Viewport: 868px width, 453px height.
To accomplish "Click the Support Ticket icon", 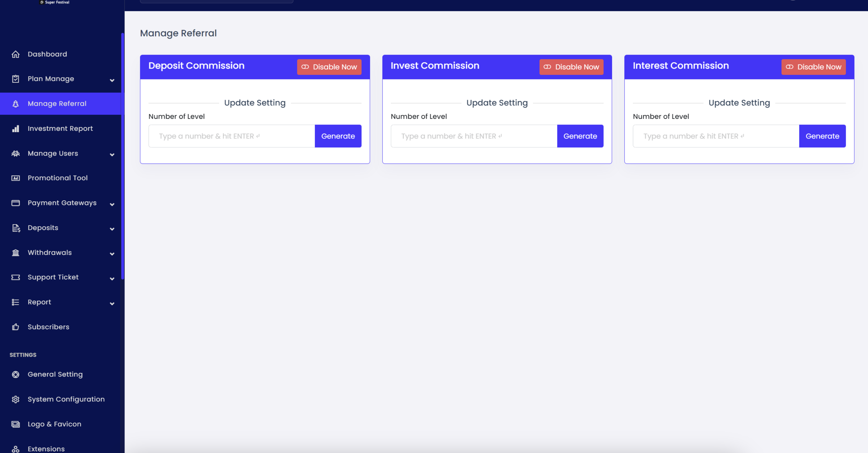I will (x=15, y=277).
